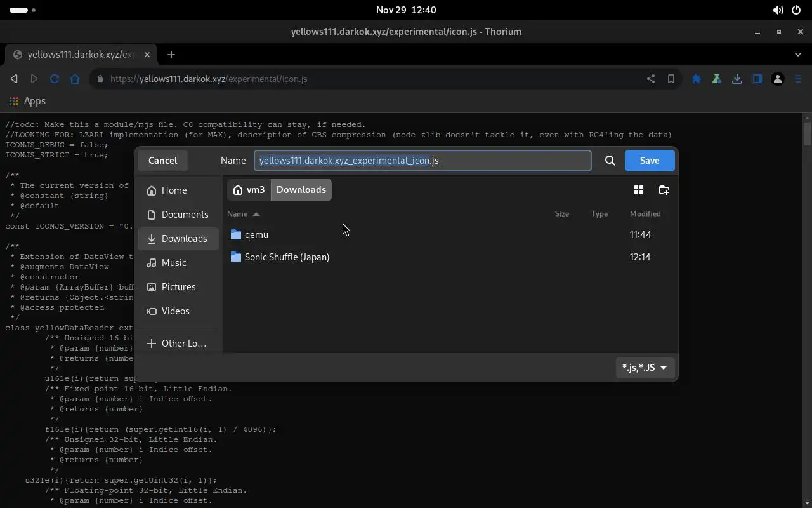
Task: Click the browser forward navigation arrow
Action: coord(34,79)
